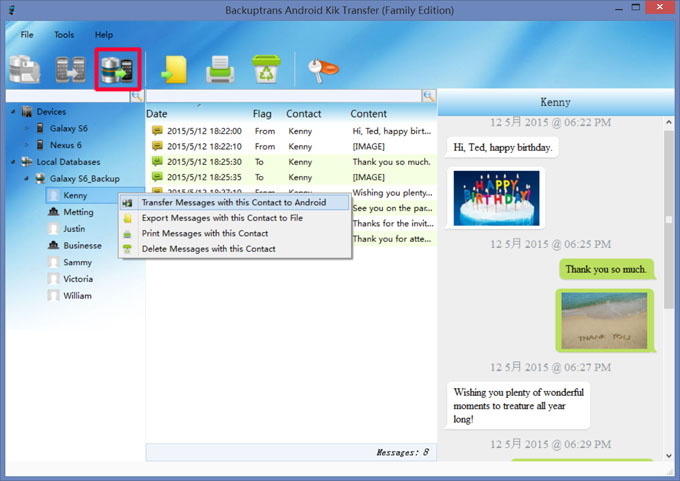The image size is (680, 481).
Task: Click the left panel search field
Action: [68, 96]
